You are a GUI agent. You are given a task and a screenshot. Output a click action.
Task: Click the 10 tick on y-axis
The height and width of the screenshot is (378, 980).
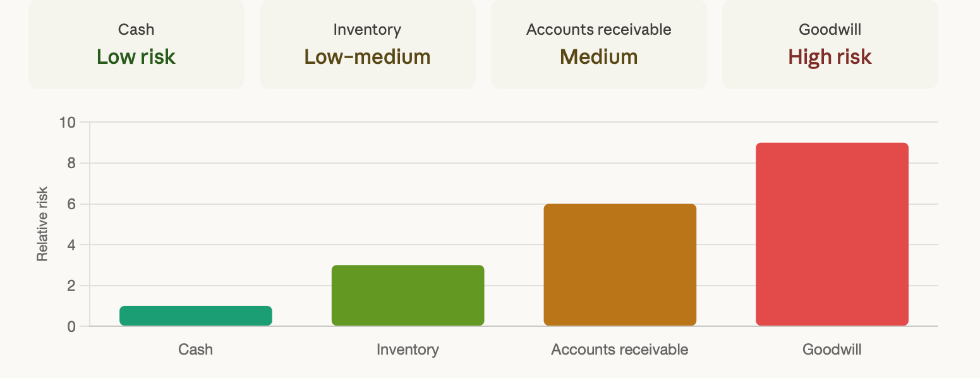(x=68, y=123)
